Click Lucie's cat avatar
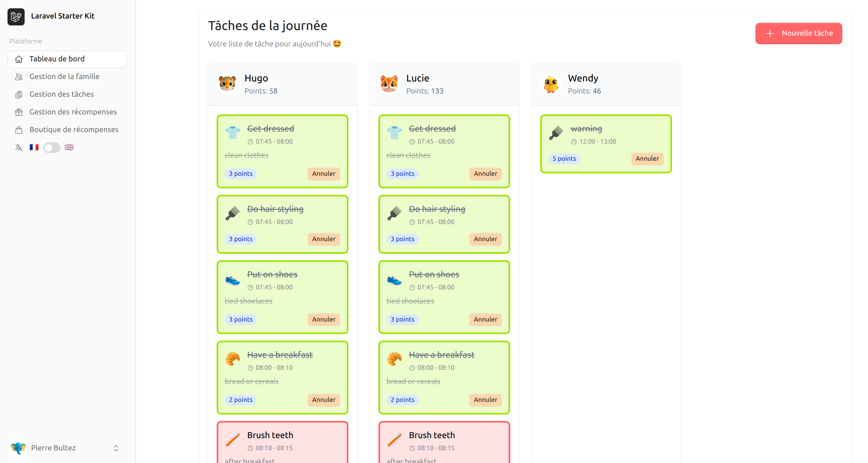 click(x=389, y=84)
